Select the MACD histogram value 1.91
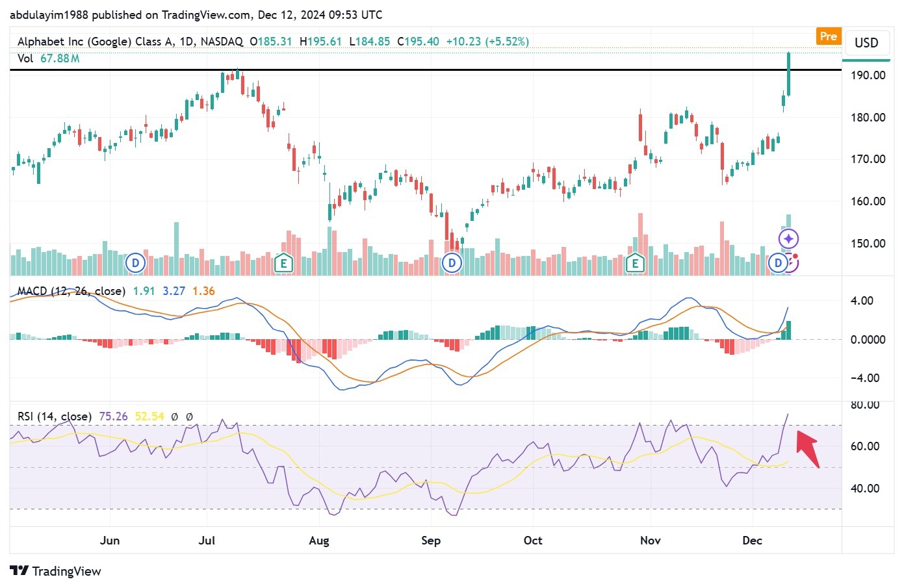Screen dimensions: 904x588 144,291
